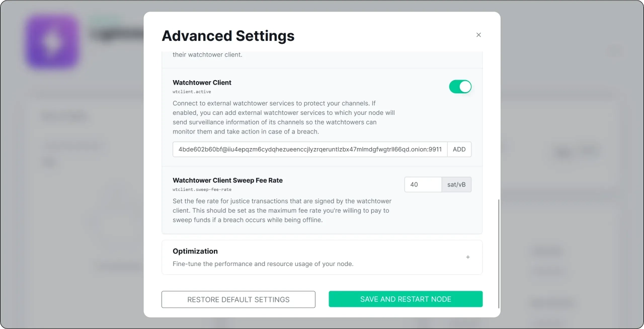Click the dialog's vertical scrollbar
The image size is (644, 329).
coord(499,252)
